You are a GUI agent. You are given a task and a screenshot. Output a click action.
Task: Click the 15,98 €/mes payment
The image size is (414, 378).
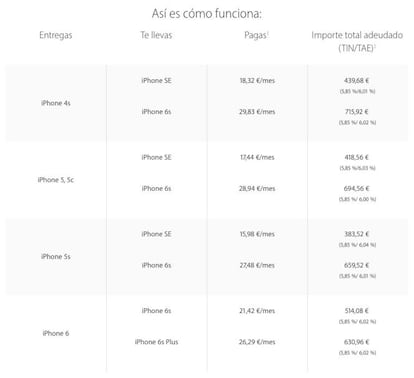pos(257,234)
